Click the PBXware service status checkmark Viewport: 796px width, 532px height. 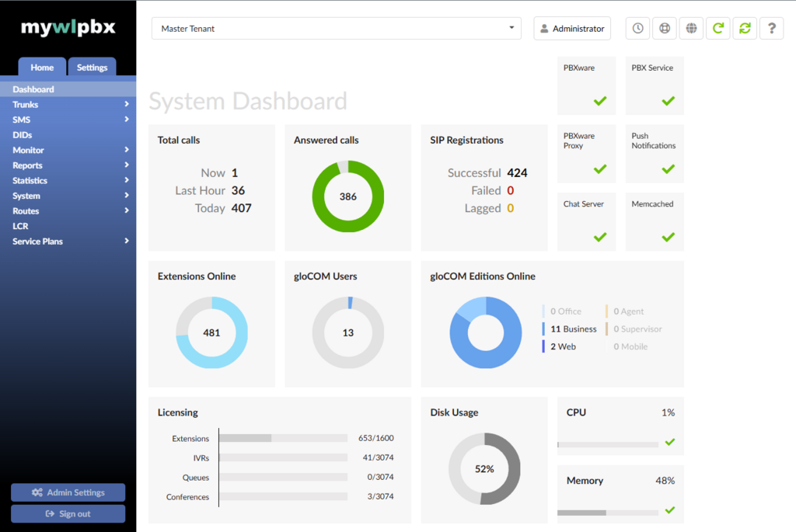tap(599, 101)
